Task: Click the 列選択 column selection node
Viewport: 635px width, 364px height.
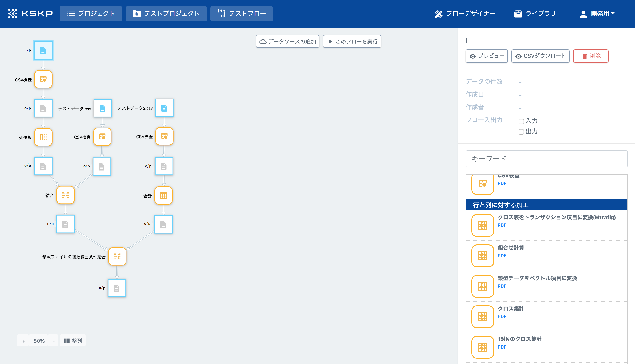Action: click(x=43, y=137)
